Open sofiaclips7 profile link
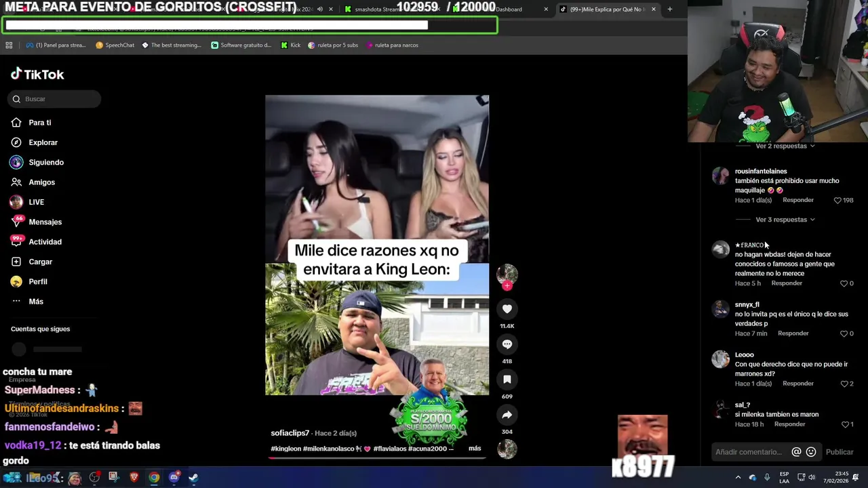 point(290,433)
